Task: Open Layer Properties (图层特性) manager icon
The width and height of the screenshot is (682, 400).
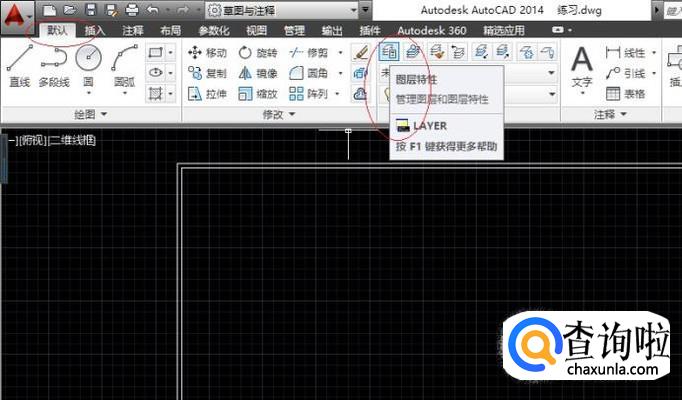Action: [x=390, y=52]
